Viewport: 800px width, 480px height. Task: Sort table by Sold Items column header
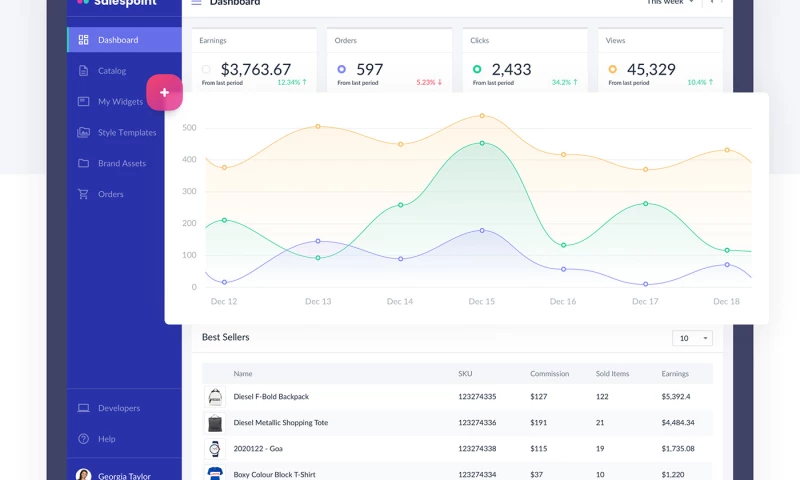click(612, 374)
